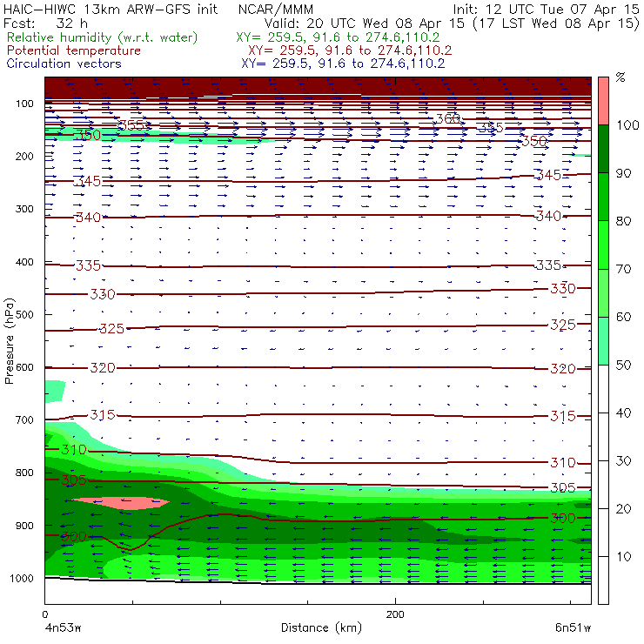Click the red 'Potential temperature' legend label

[x=73, y=50]
